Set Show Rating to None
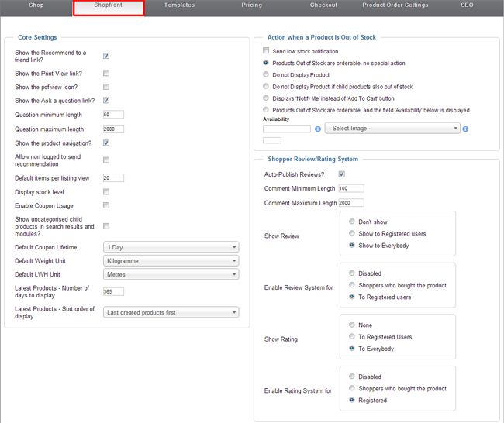 352,325
